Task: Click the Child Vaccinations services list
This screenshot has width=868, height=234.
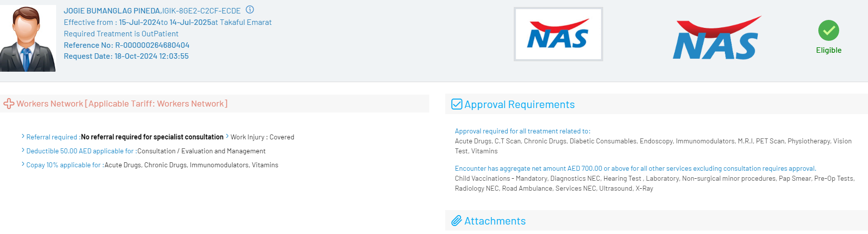Action: coord(655,183)
